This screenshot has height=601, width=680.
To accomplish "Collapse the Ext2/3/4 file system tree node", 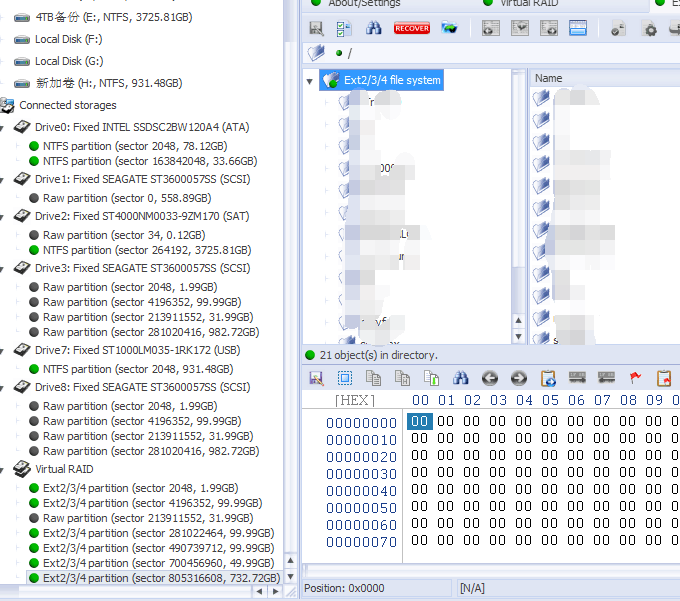I will (310, 80).
